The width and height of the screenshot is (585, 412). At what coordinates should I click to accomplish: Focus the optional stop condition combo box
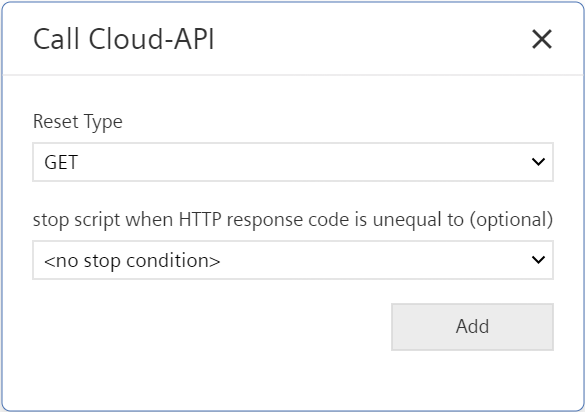coord(293,260)
